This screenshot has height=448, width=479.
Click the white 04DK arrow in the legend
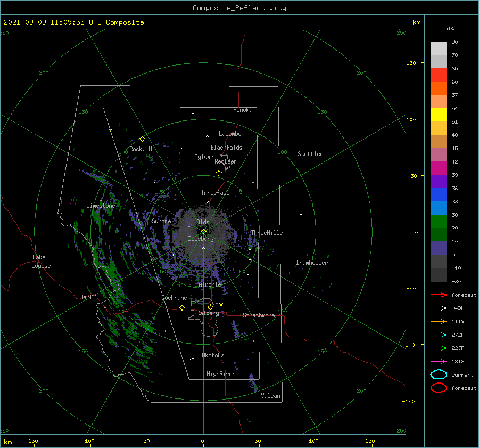[439, 308]
